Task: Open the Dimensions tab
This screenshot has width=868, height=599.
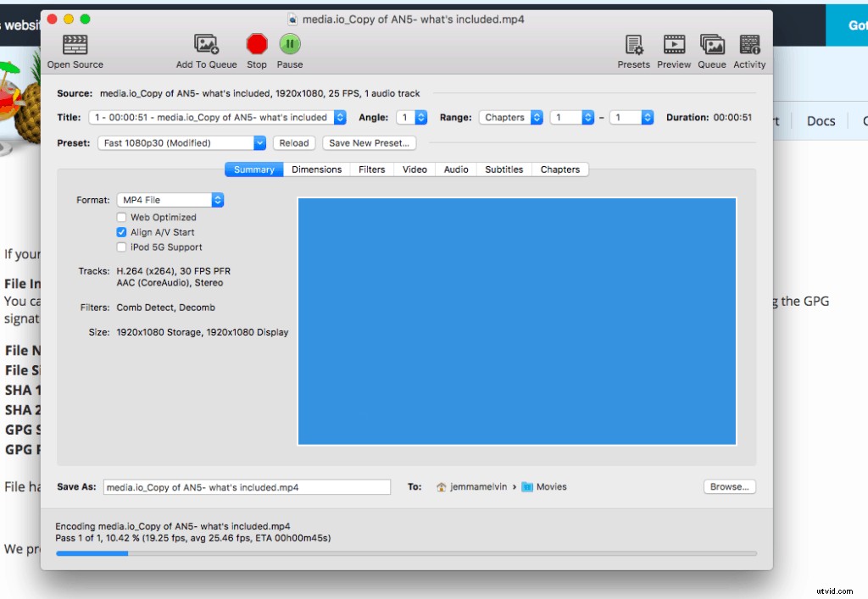Action: [x=316, y=169]
